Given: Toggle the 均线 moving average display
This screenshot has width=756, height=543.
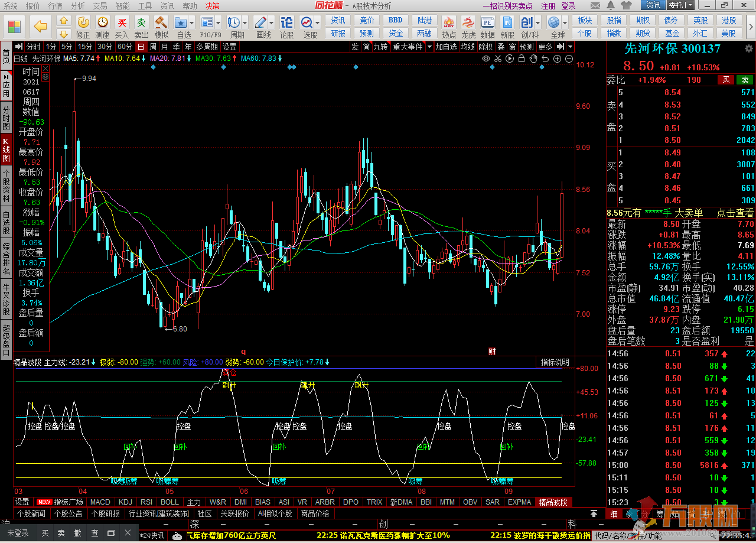Looking at the screenshot, I should 468,47.
